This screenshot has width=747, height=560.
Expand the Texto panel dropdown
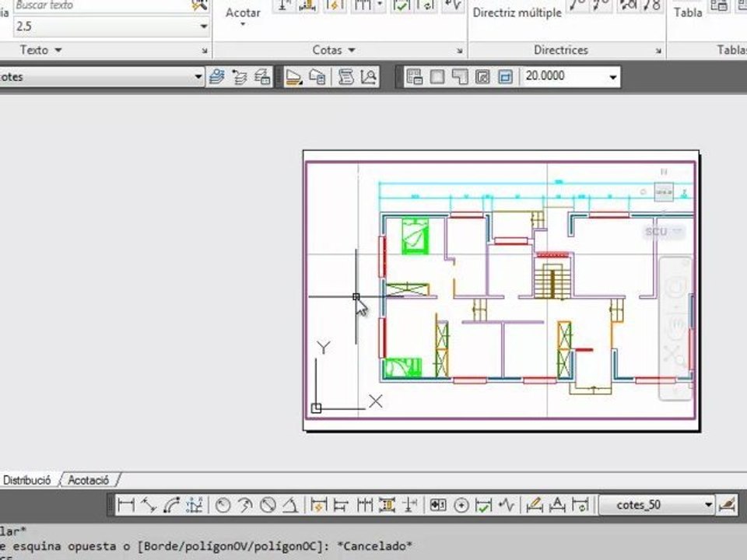pyautogui.click(x=58, y=50)
